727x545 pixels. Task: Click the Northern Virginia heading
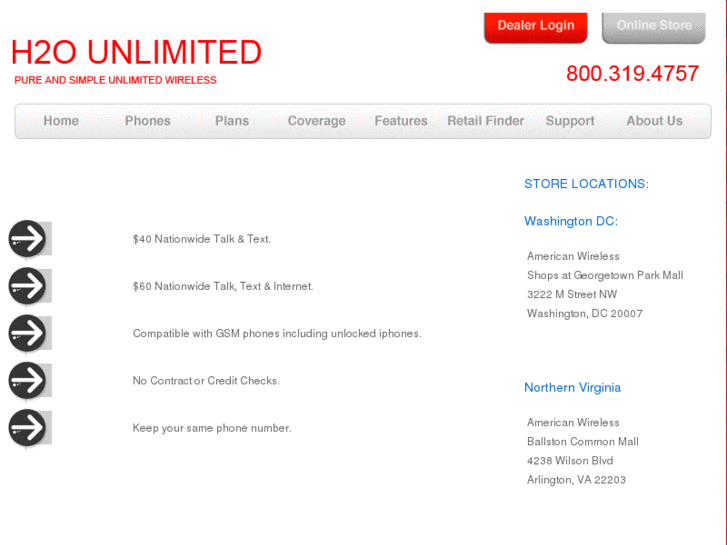[x=573, y=387]
